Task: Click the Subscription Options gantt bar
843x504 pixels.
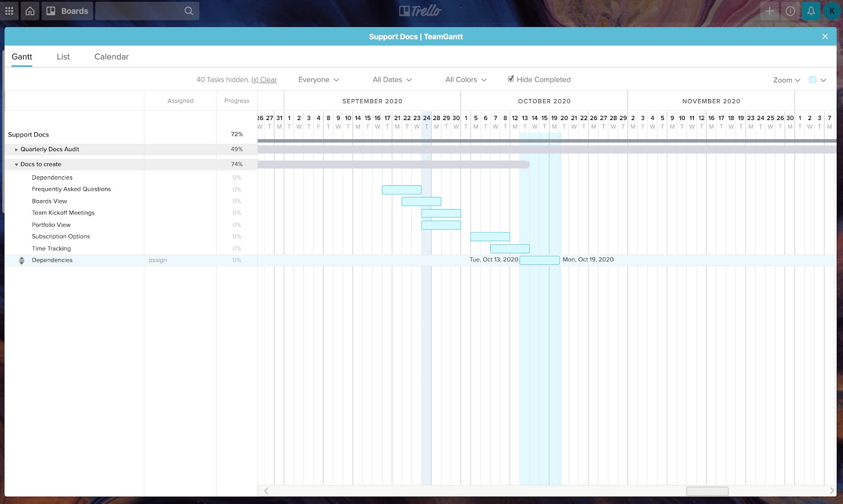Action: pyautogui.click(x=490, y=237)
